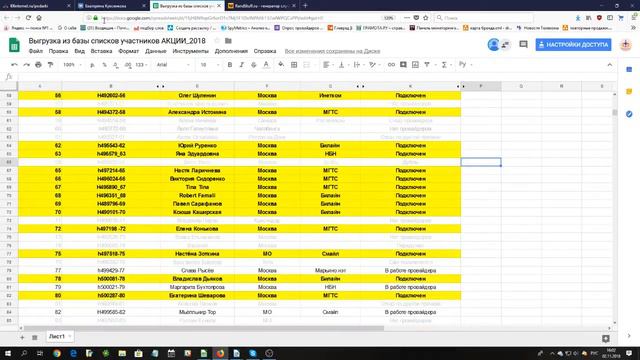Open horizontal align dropdown
640x360 pixels.
[328, 65]
